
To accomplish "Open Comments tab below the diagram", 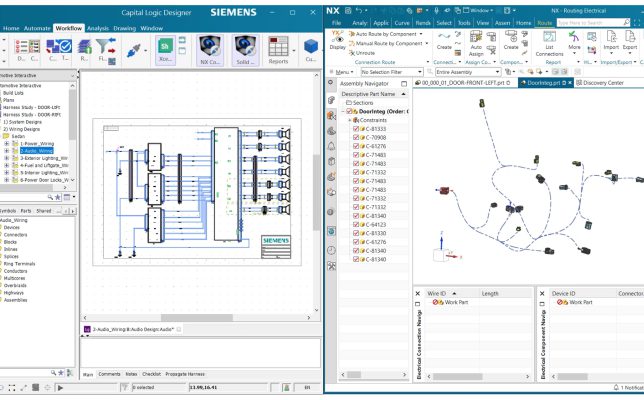I will 109,374.
